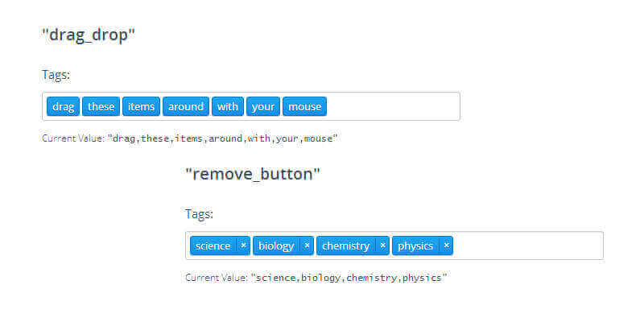Click the drag_drop Current Value text
This screenshot has height=322, width=644.
(x=189, y=138)
